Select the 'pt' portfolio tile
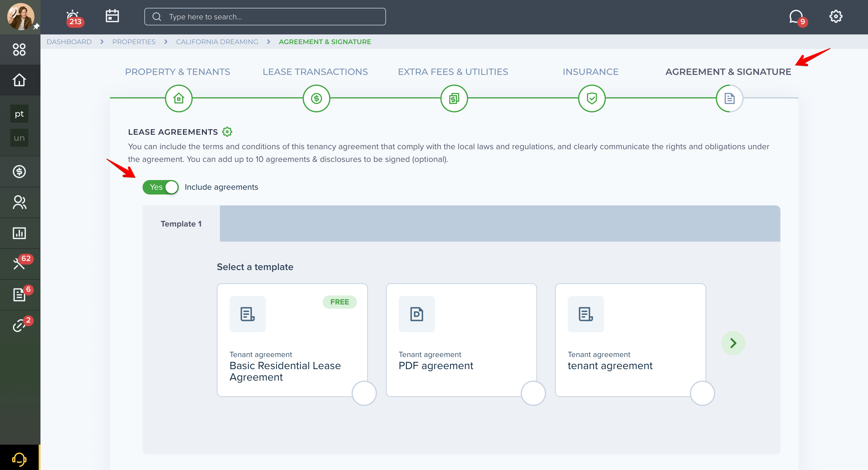The width and height of the screenshot is (868, 470). (19, 114)
